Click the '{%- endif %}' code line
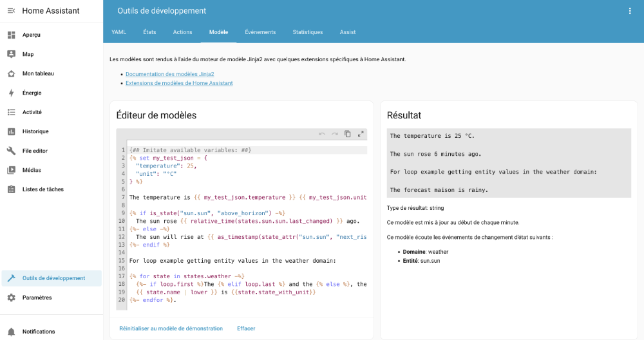 149,245
